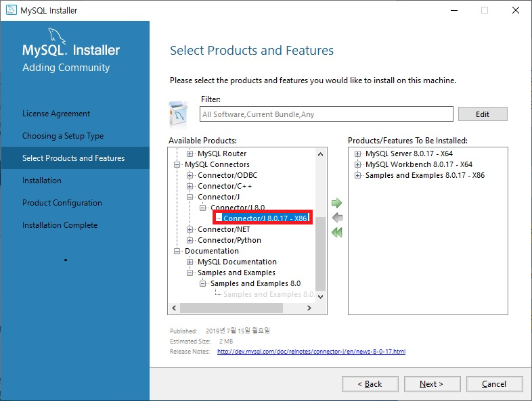
Task: Select the Connector/C++ tree label
Action: [x=225, y=186]
